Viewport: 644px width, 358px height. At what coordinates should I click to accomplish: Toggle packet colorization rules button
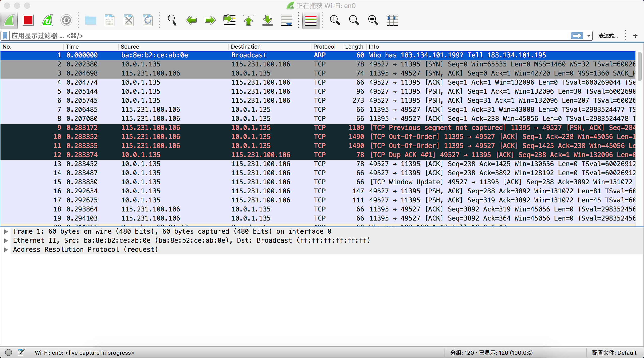point(311,20)
